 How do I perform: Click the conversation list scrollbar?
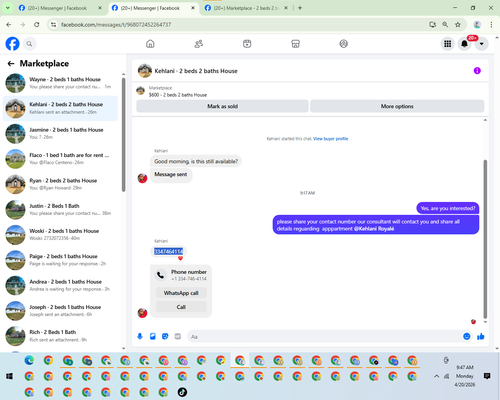pyautogui.click(x=124, y=135)
